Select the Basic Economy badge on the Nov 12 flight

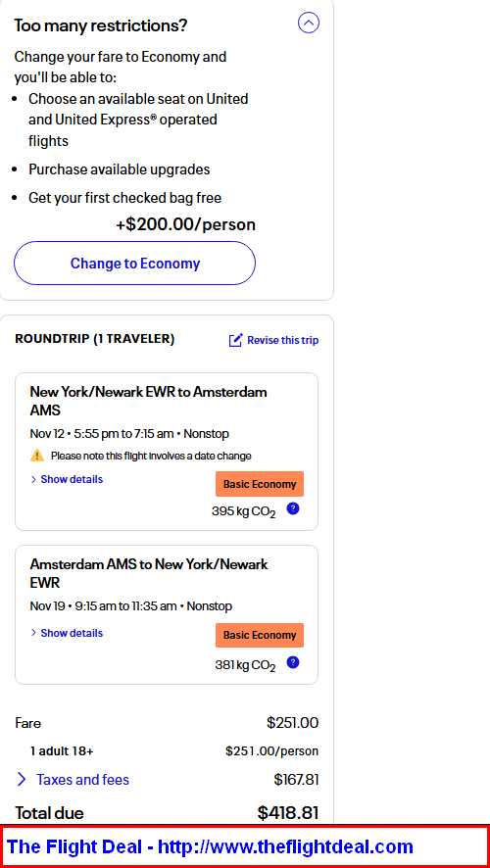[260, 484]
